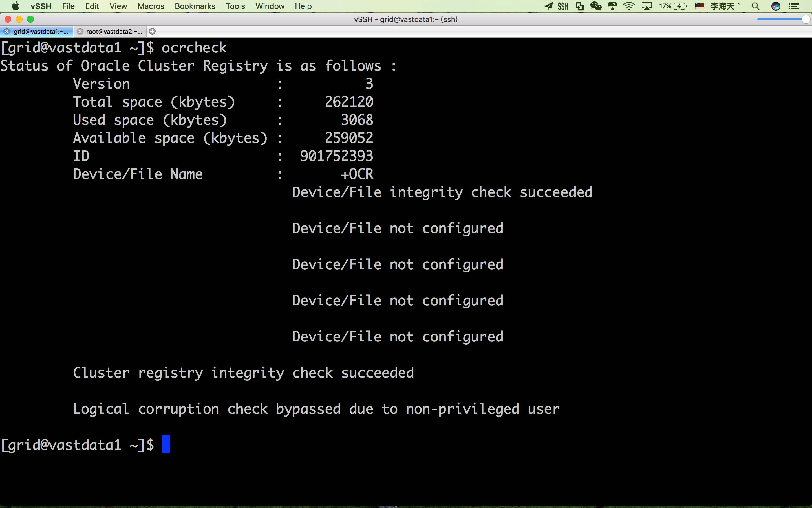Open Spotlight search

pos(756,6)
